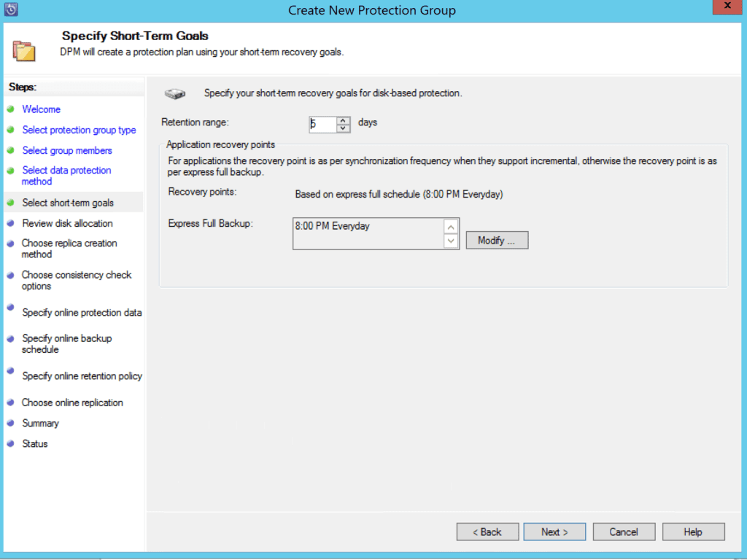The height and width of the screenshot is (560, 747).
Task: Click blue bullet beside Specify online protection data
Action: pyautogui.click(x=10, y=307)
